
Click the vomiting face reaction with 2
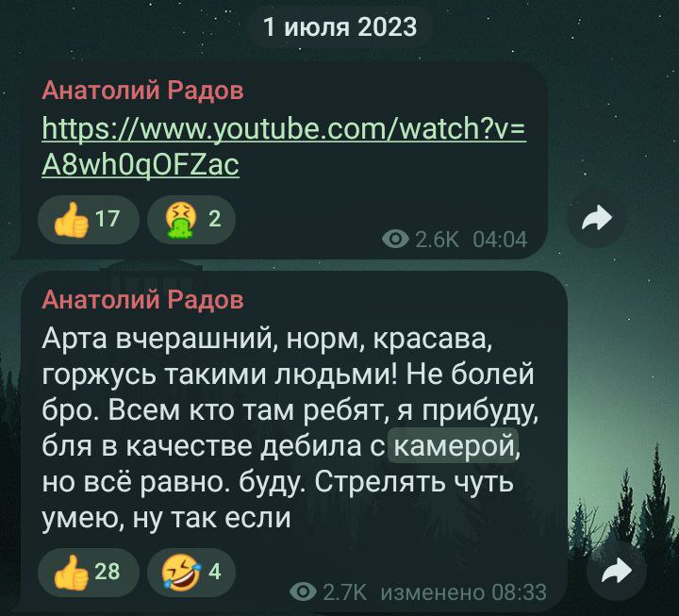coord(191,220)
